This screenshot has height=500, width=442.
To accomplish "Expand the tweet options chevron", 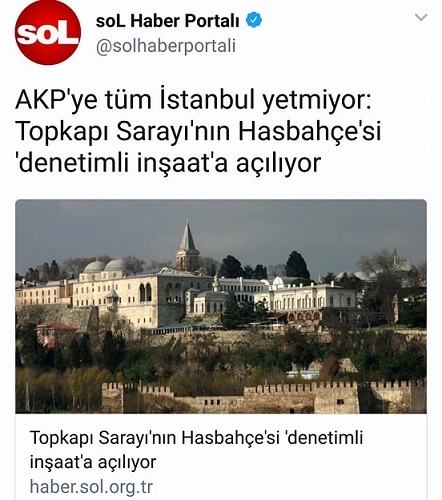I will (421, 17).
